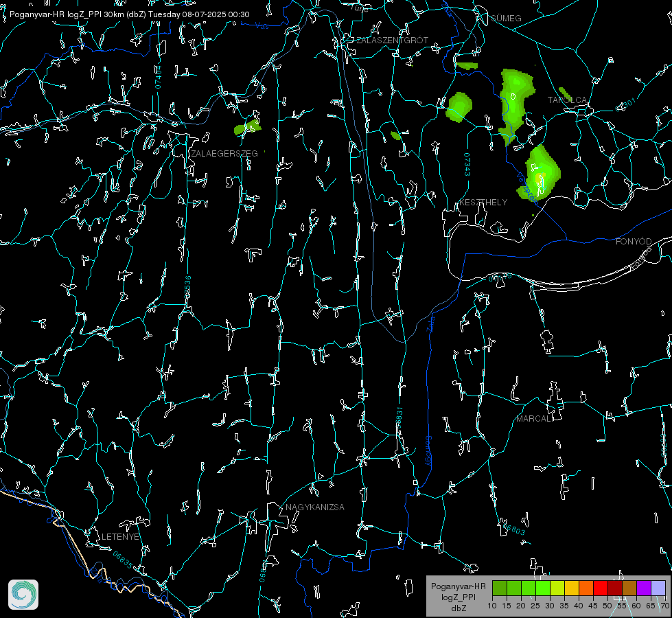Select the 55-60 dBZ brown swatch
Image resolution: width=672 pixels, height=618 pixels.
click(629, 588)
